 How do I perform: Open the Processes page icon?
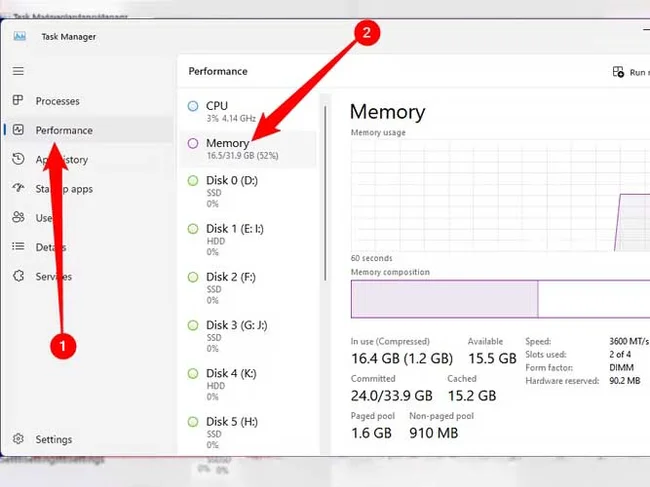[x=18, y=101]
